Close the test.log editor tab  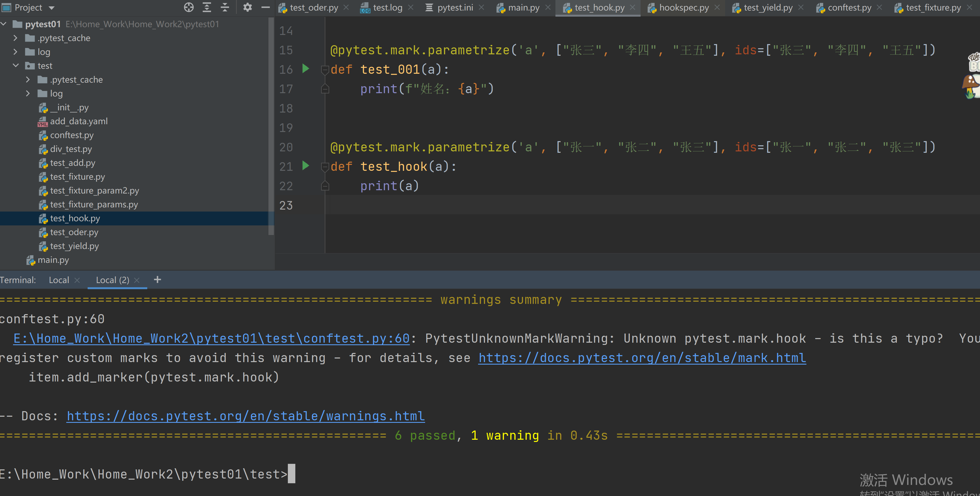point(410,7)
